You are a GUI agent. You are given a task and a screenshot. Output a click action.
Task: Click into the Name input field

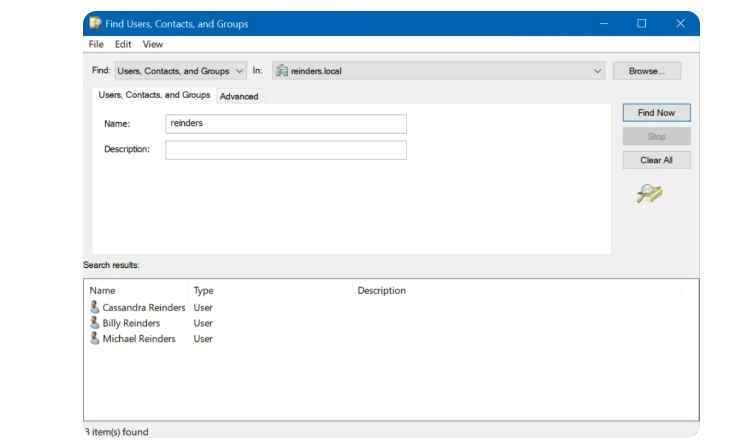click(x=286, y=124)
